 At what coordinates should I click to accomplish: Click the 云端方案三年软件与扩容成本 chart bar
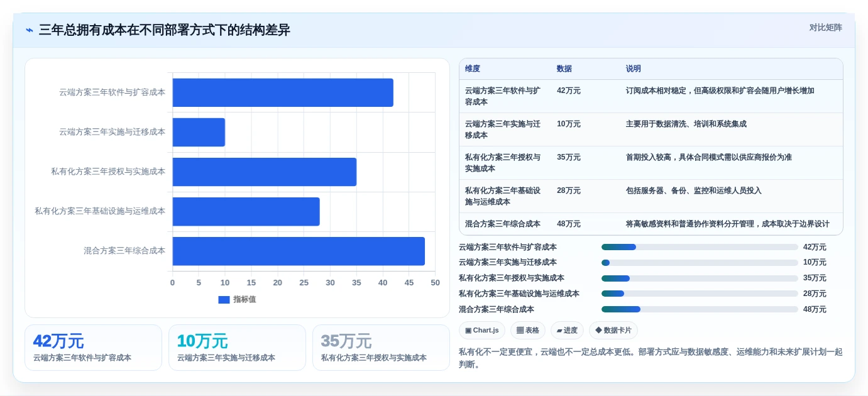click(x=283, y=92)
